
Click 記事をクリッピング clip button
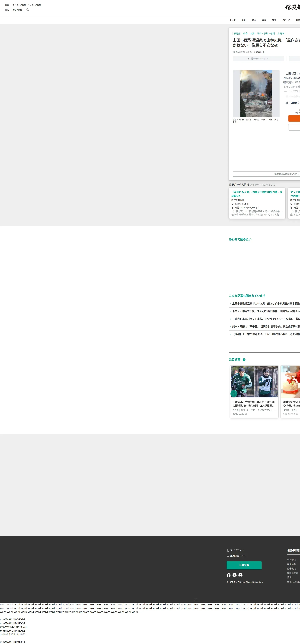[258, 59]
